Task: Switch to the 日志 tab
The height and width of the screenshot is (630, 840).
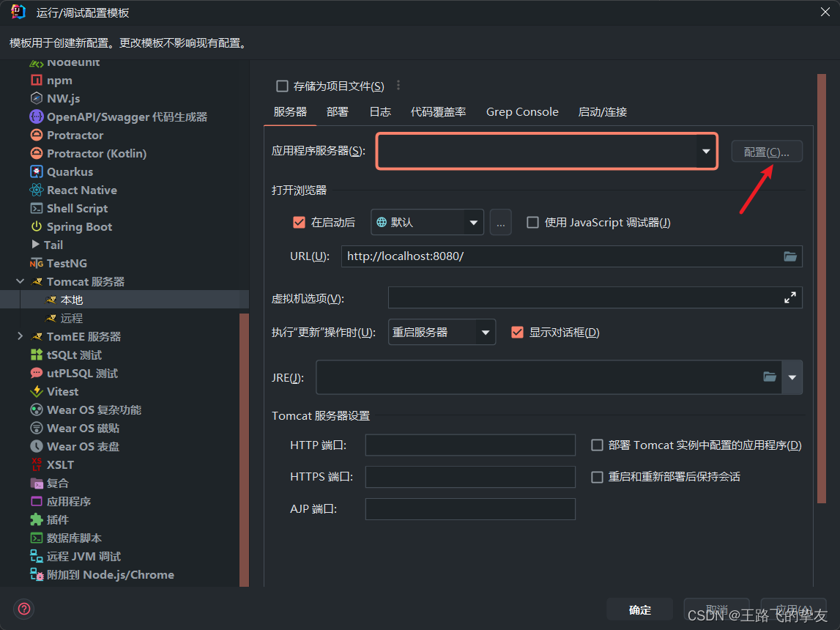Action: pyautogui.click(x=380, y=112)
